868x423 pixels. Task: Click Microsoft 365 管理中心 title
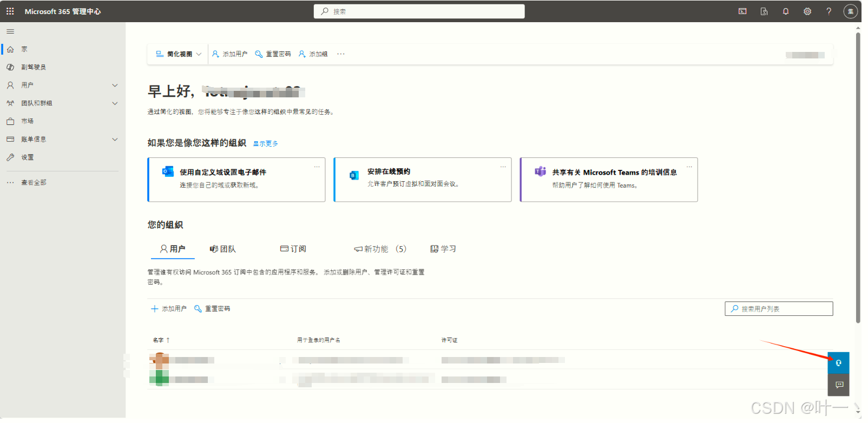63,11
